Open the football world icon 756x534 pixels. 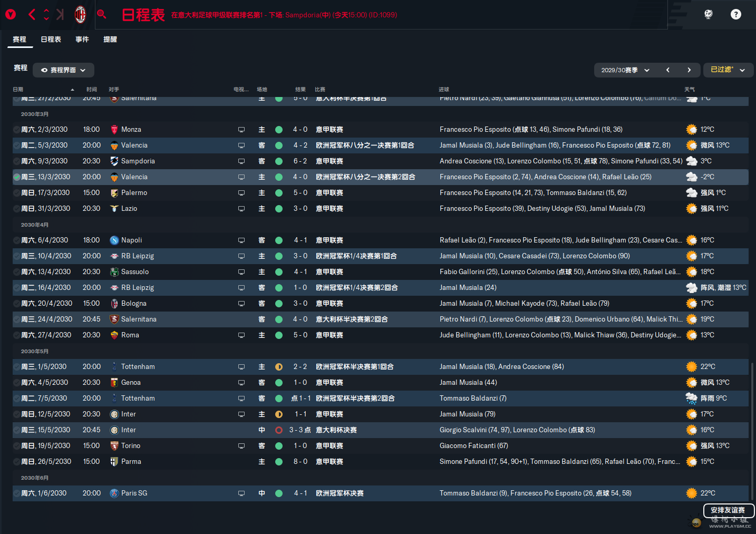point(709,14)
